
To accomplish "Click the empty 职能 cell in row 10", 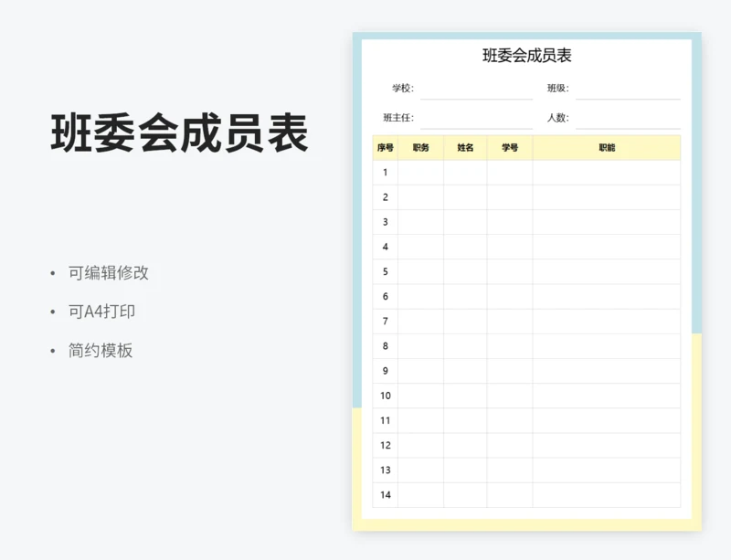I will [x=607, y=396].
